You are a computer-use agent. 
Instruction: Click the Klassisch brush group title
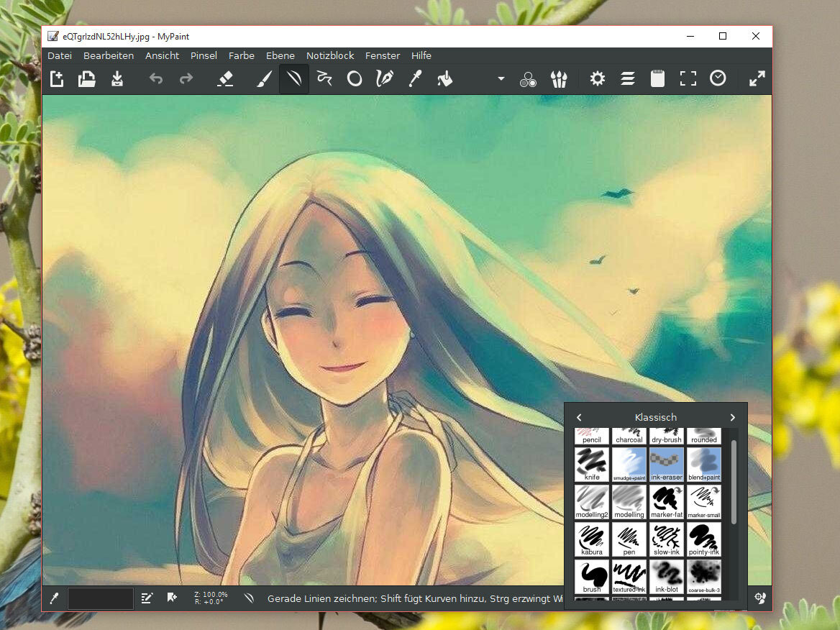(x=656, y=417)
